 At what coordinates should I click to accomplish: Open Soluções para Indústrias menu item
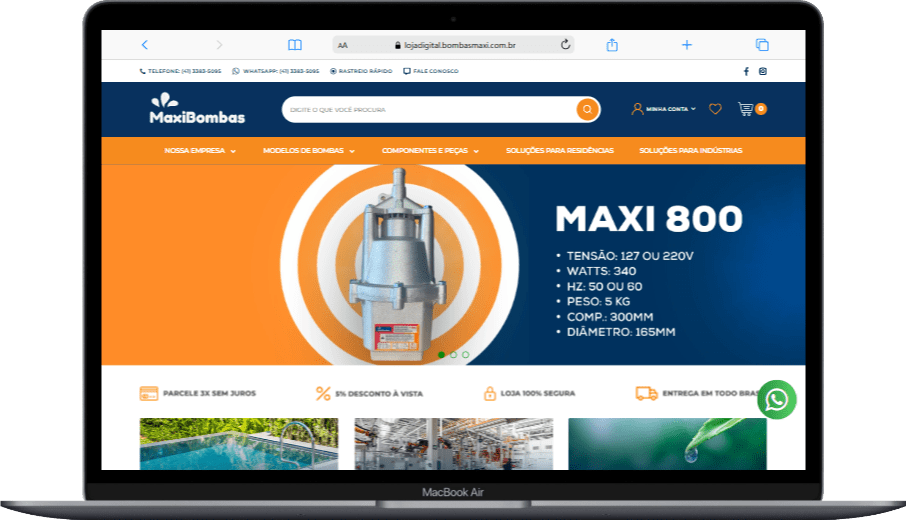click(x=690, y=151)
